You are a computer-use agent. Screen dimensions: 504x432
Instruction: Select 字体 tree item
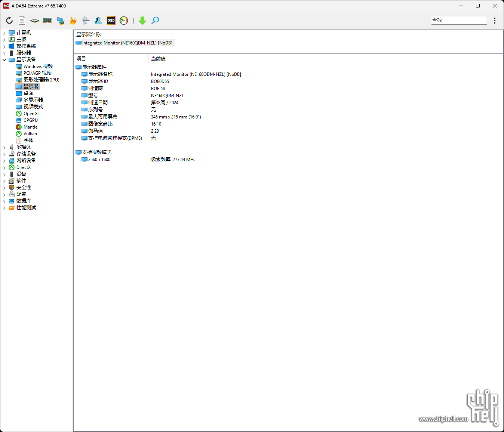point(25,141)
